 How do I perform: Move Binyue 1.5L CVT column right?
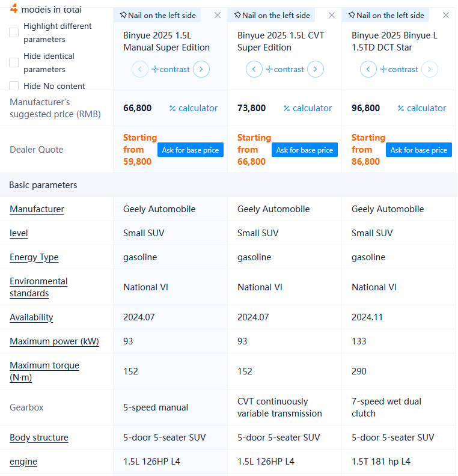[x=316, y=69]
